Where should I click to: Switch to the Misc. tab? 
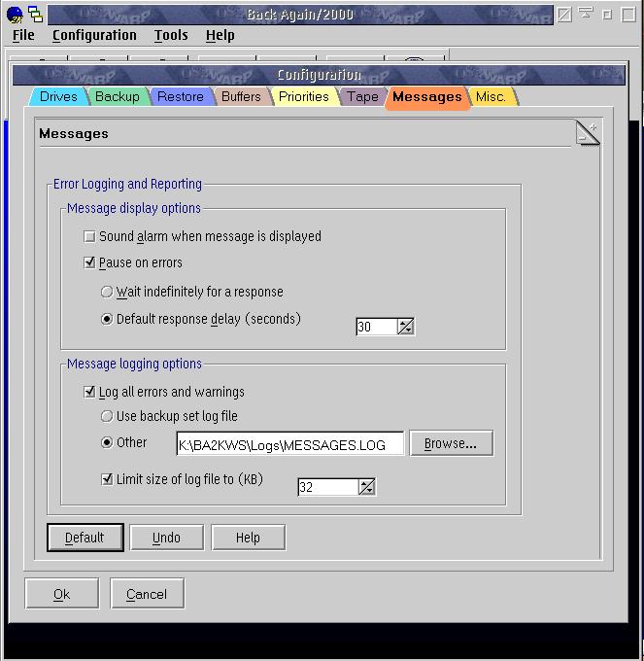tap(491, 96)
